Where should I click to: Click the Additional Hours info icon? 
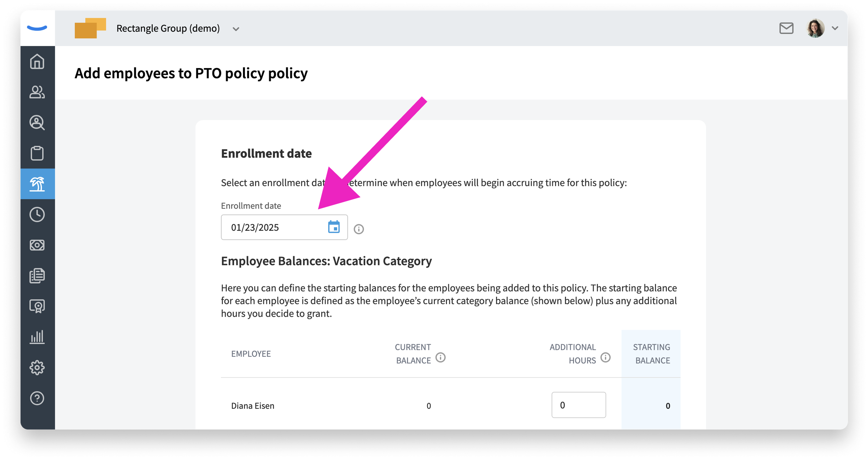tap(606, 357)
